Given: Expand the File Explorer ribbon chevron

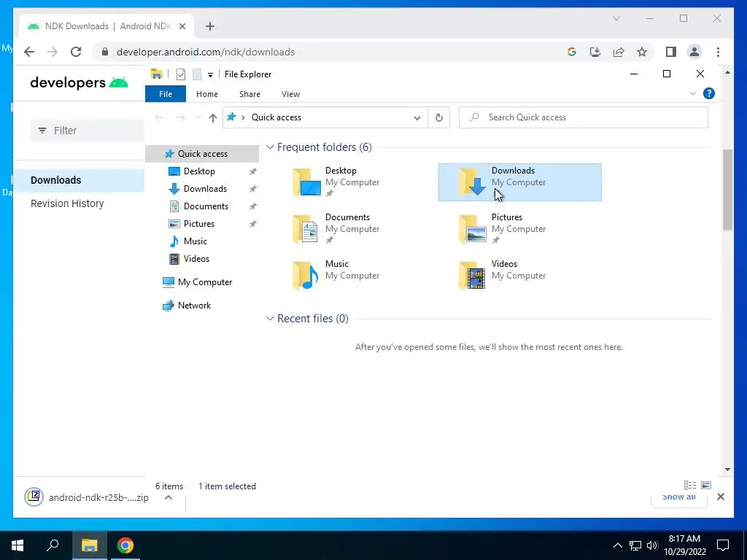Looking at the screenshot, I should (693, 94).
